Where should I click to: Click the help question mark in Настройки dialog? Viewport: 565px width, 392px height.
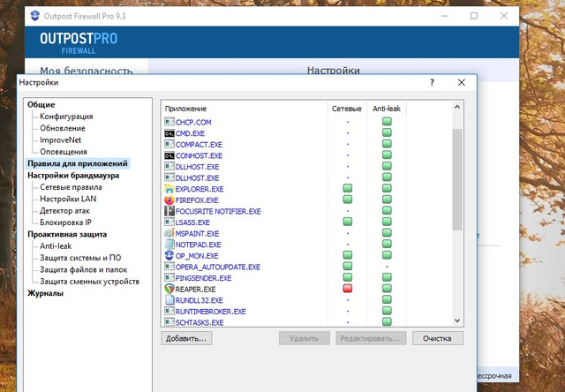tap(432, 82)
